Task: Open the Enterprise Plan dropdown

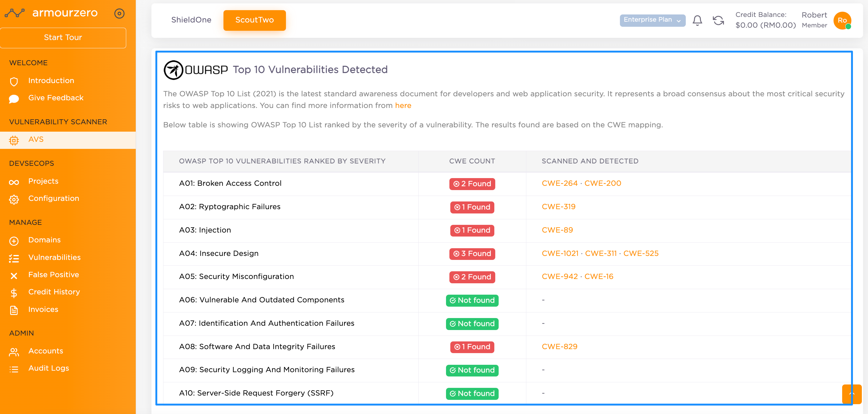Action: pyautogui.click(x=652, y=20)
